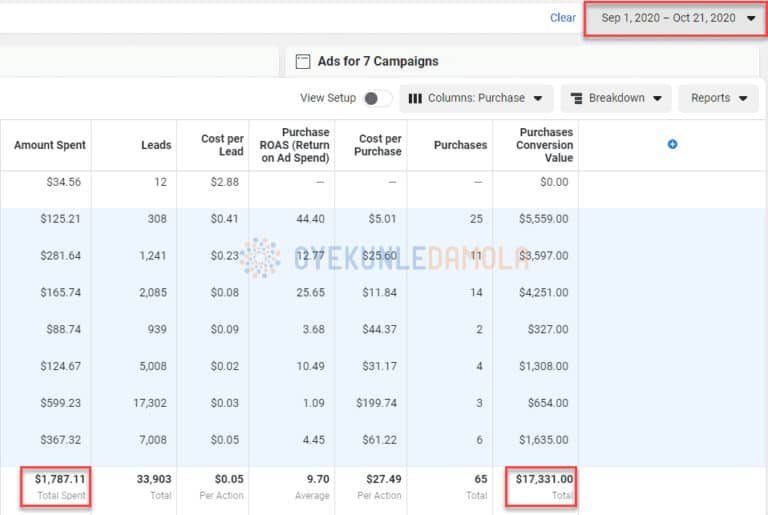Click the blue plus add-column icon
Image resolution: width=768 pixels, height=515 pixels.
pyautogui.click(x=672, y=144)
